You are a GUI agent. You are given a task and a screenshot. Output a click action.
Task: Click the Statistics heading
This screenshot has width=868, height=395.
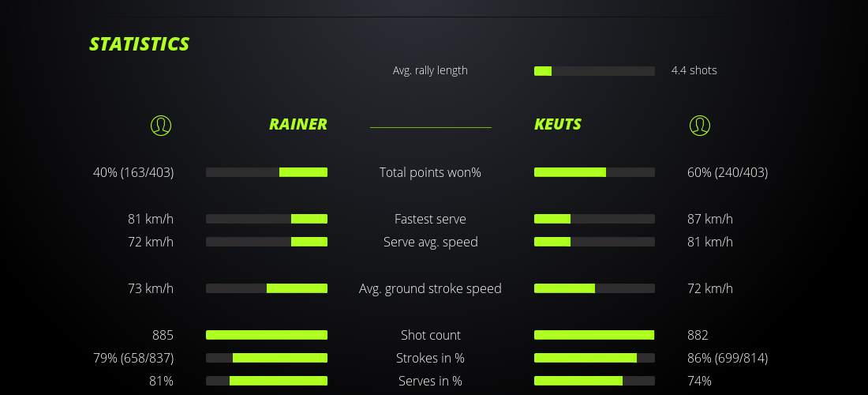pos(140,43)
